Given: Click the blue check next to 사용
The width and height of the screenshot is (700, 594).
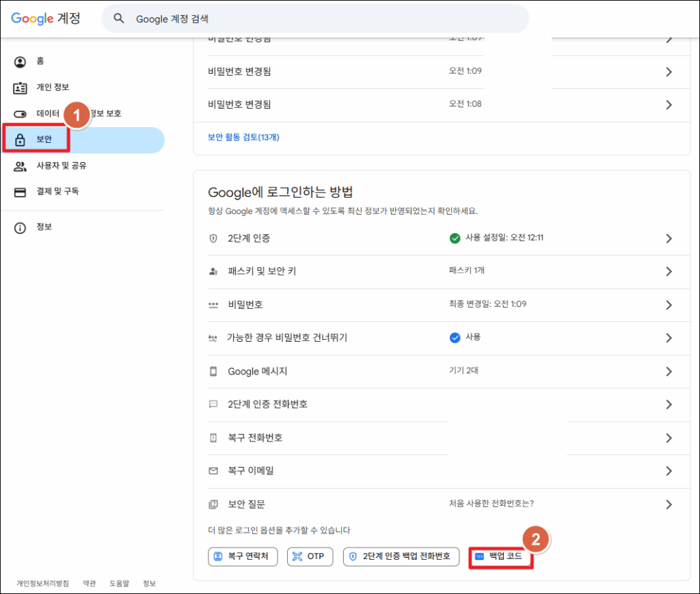Looking at the screenshot, I should coord(455,338).
